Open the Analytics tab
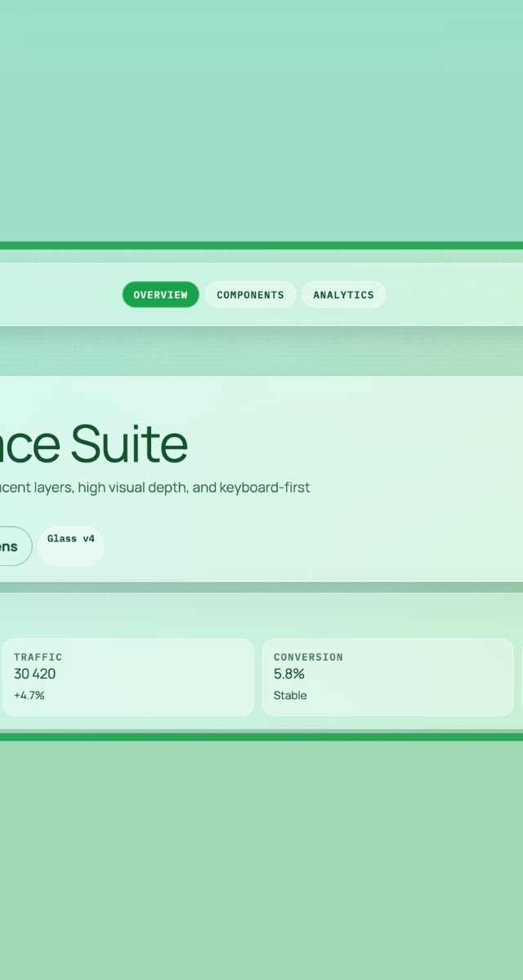 (x=343, y=295)
